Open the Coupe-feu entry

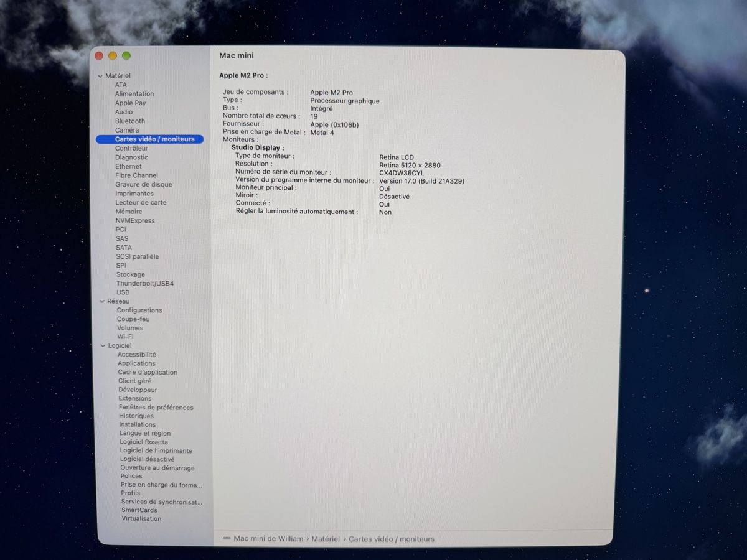[133, 319]
